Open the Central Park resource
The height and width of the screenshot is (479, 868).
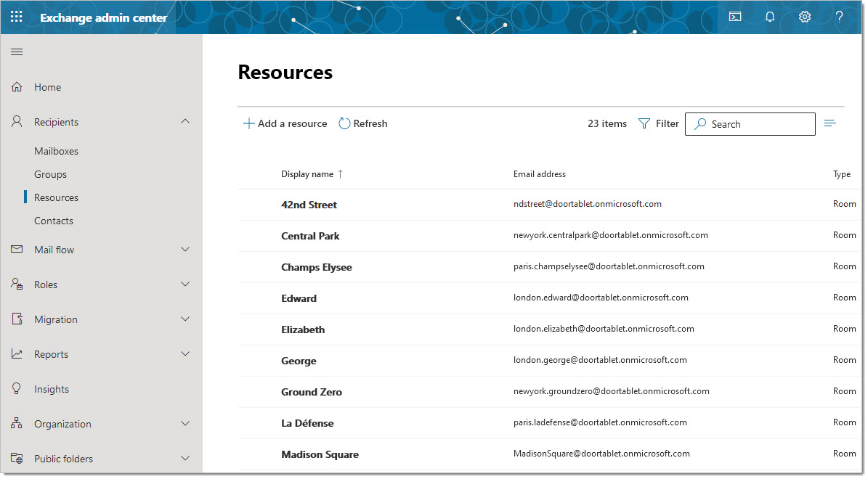click(311, 236)
